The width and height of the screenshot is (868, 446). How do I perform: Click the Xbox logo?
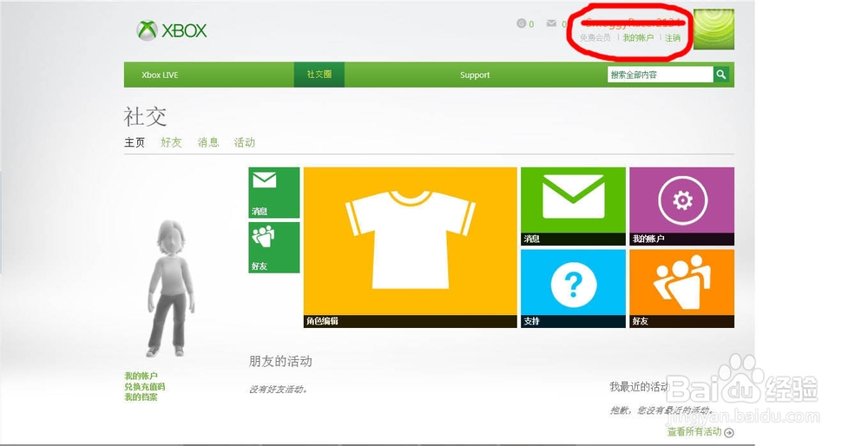tap(172, 30)
